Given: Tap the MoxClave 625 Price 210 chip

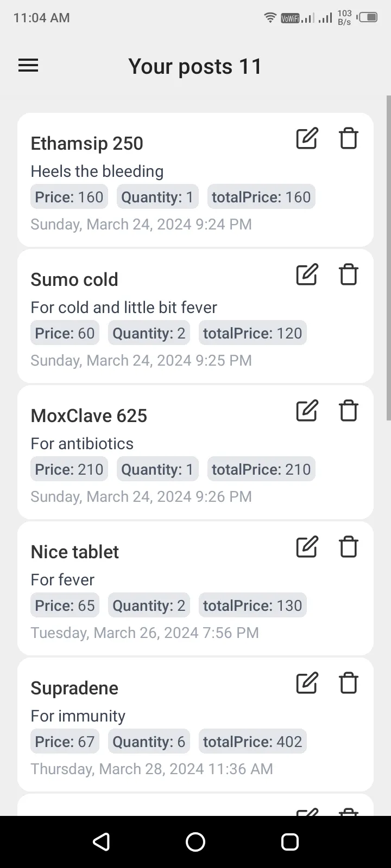Looking at the screenshot, I should [x=69, y=469].
